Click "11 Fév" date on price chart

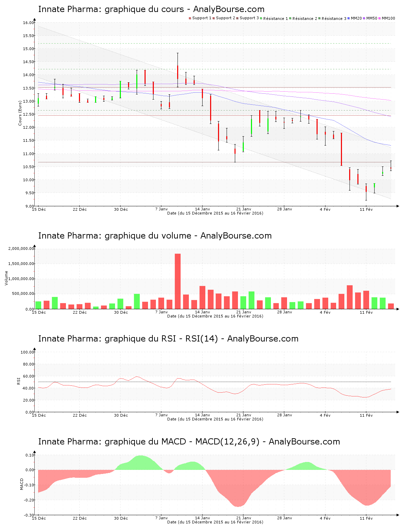point(366,209)
